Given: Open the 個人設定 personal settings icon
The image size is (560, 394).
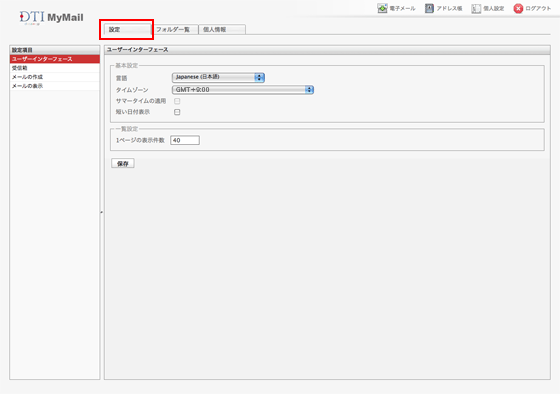Looking at the screenshot, I should (x=476, y=9).
